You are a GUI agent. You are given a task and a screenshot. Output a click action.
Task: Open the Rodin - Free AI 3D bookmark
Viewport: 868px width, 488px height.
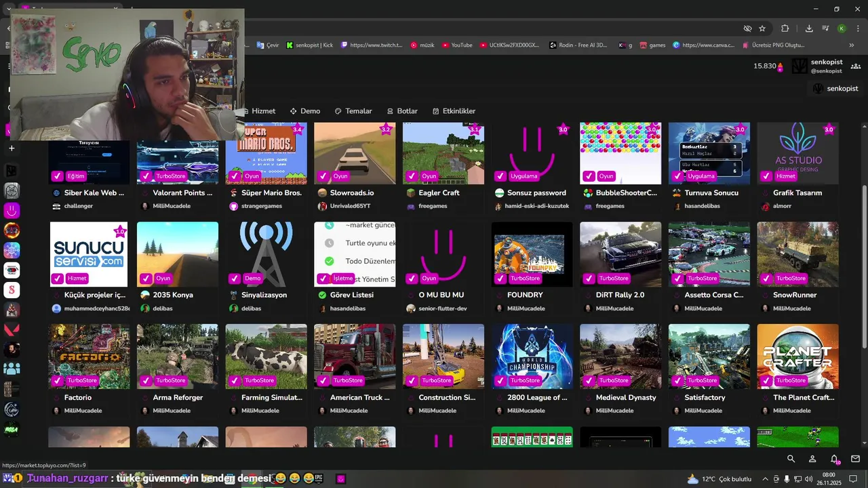tap(578, 45)
